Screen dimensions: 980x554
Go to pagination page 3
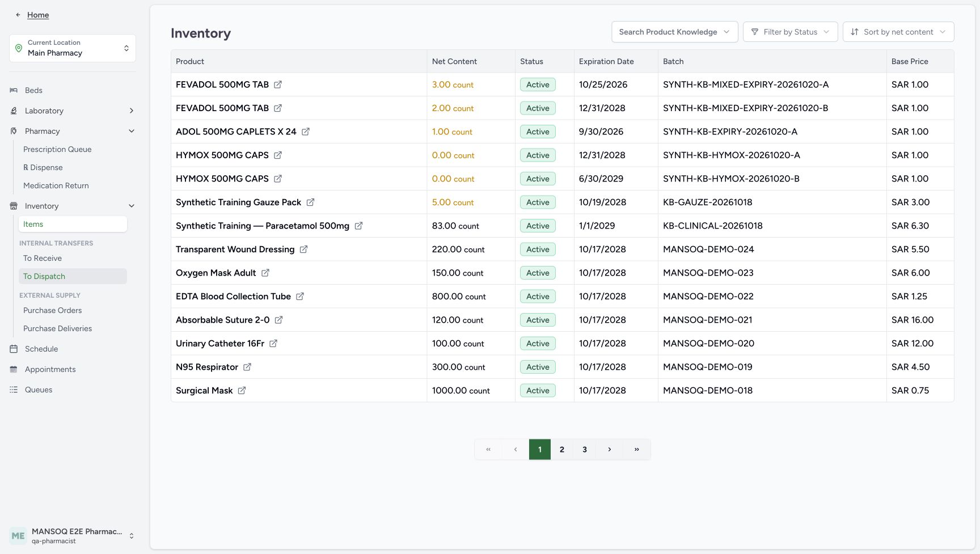coord(585,449)
